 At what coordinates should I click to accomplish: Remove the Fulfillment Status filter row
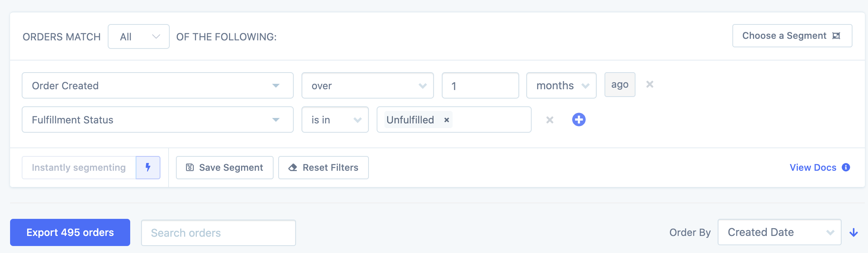(x=550, y=120)
